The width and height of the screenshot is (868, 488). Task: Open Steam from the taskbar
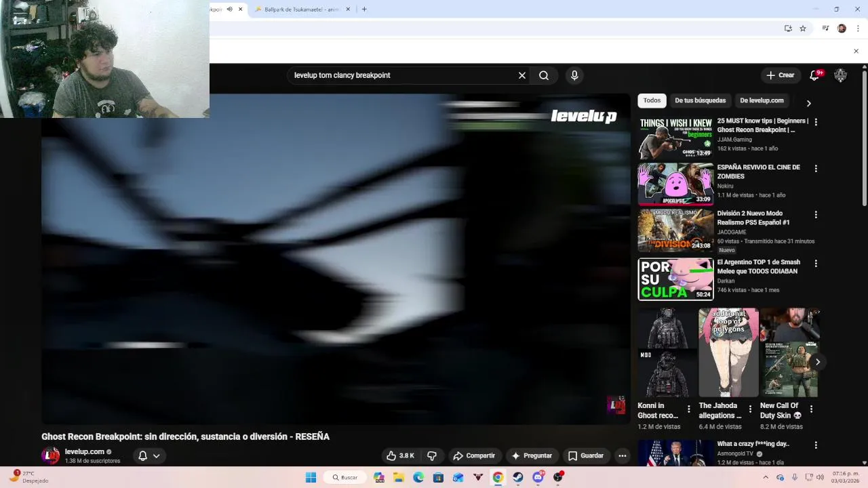pos(518,477)
